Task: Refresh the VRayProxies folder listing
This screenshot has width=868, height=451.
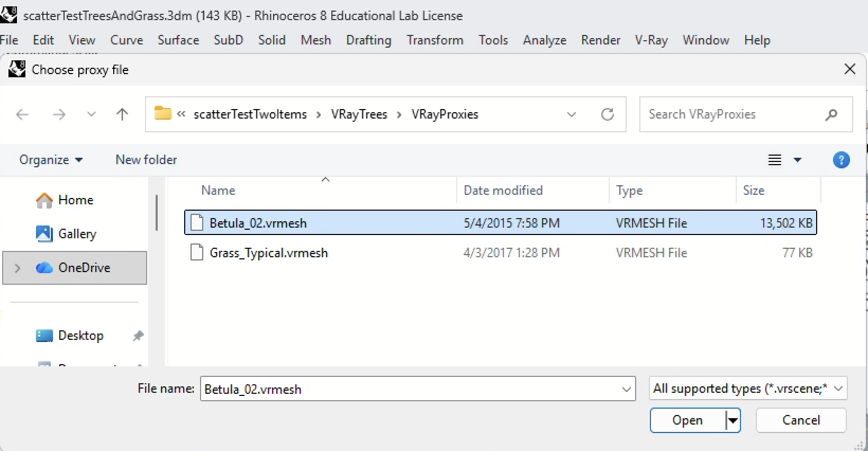Action: click(x=607, y=114)
